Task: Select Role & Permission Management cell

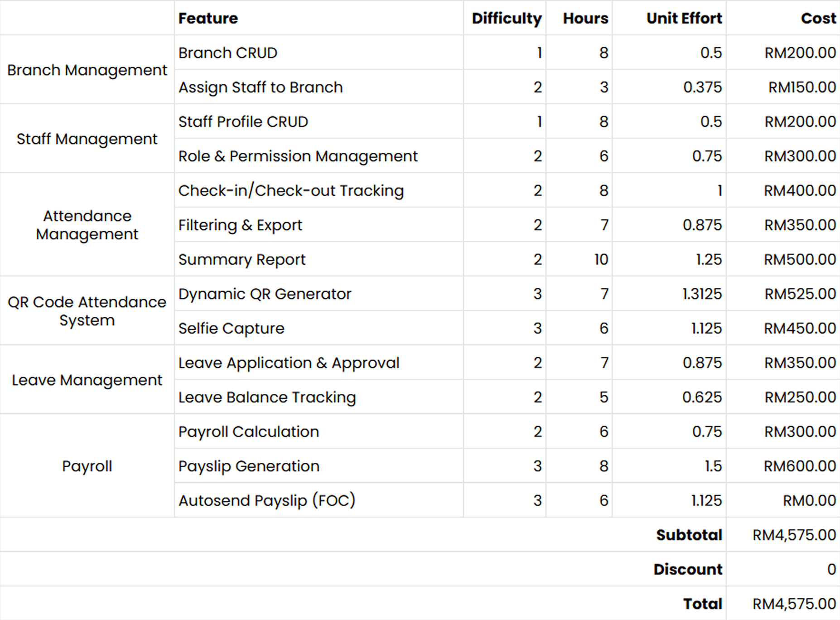Action: point(298,156)
